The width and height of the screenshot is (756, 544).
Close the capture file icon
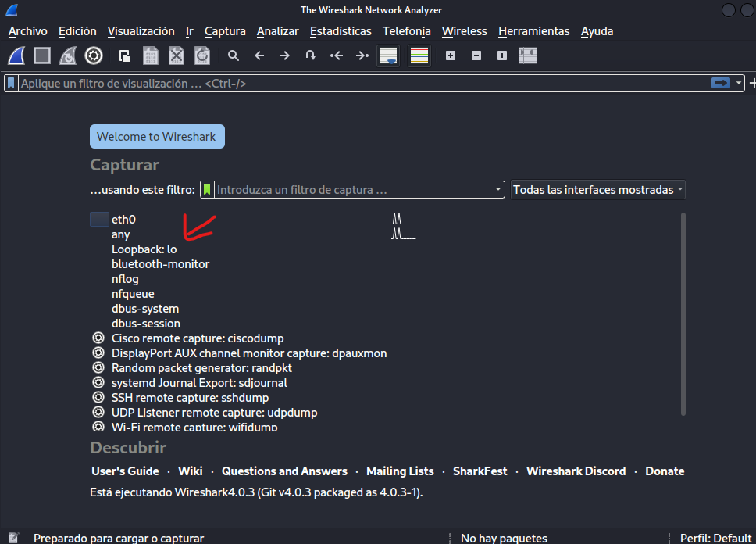[177, 55]
